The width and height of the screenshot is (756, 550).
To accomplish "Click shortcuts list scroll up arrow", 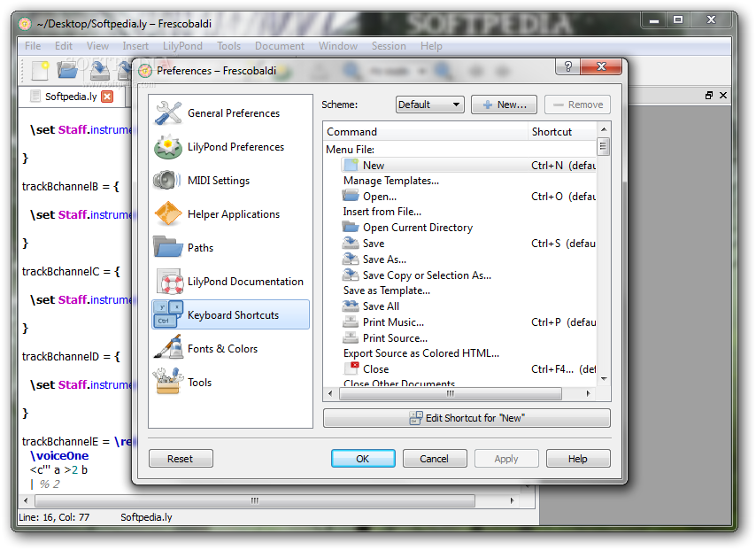I will tap(604, 129).
